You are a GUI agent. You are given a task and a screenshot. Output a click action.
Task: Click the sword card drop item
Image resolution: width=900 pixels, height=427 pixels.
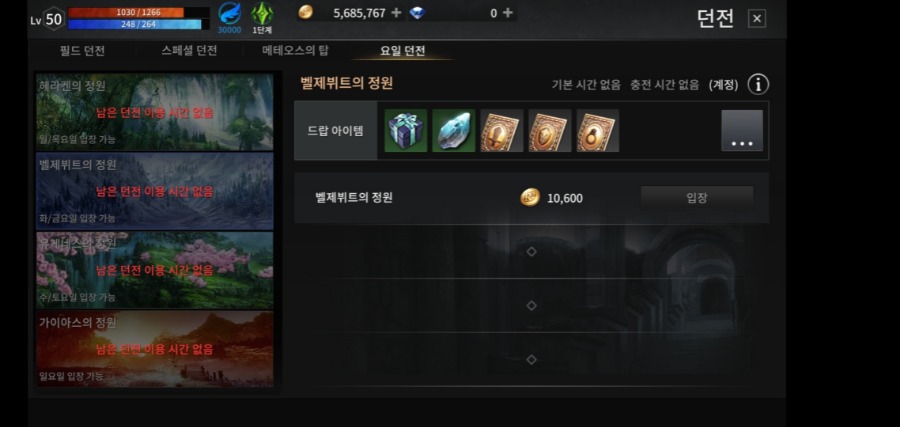click(502, 130)
